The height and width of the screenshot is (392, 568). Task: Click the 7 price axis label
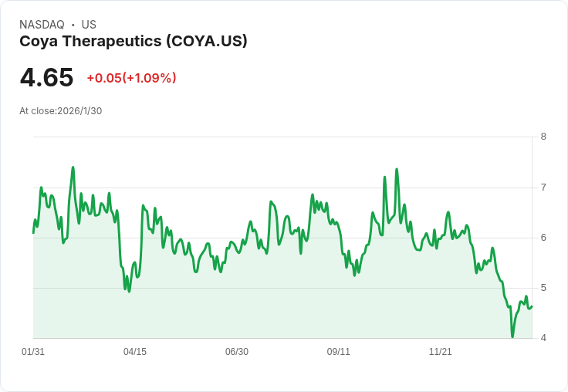pos(543,188)
